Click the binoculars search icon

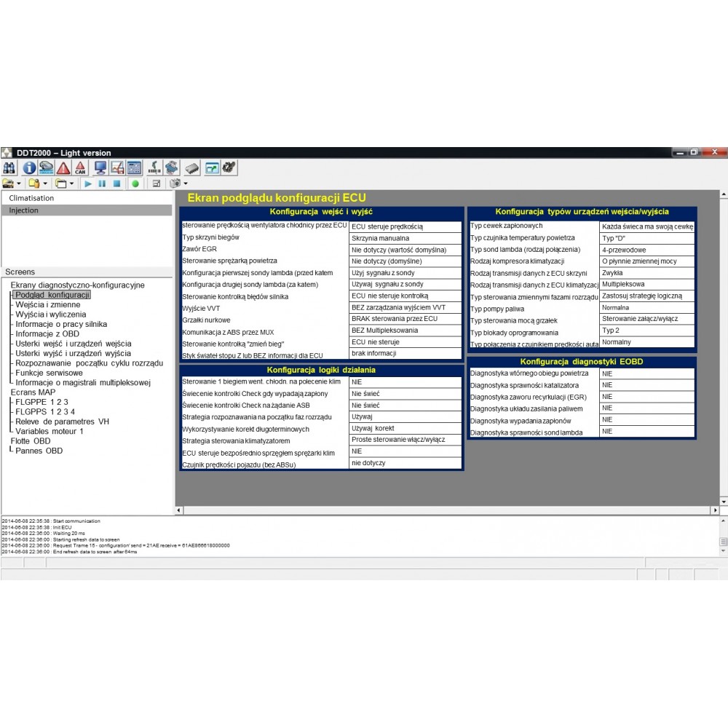coord(9,168)
